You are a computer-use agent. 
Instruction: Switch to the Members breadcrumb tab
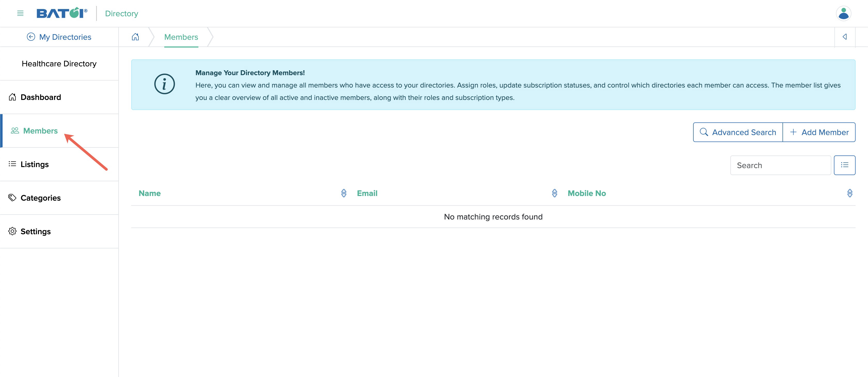181,37
